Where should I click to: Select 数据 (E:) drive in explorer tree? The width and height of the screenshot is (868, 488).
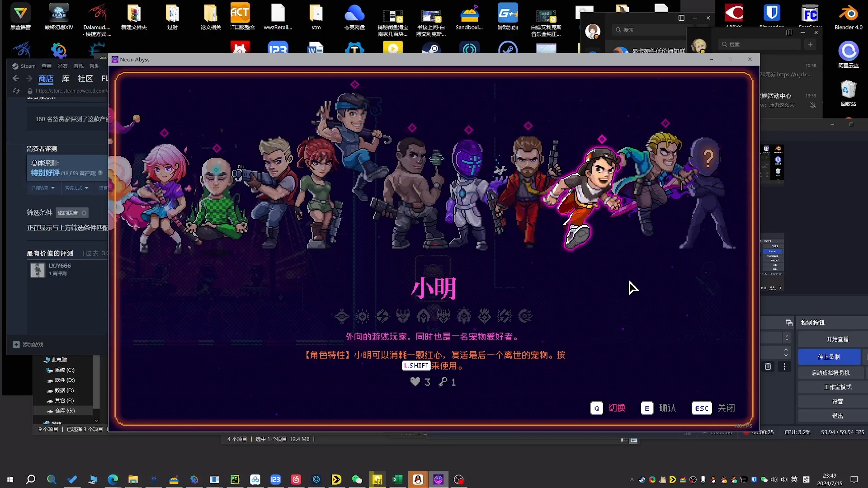pyautogui.click(x=60, y=390)
